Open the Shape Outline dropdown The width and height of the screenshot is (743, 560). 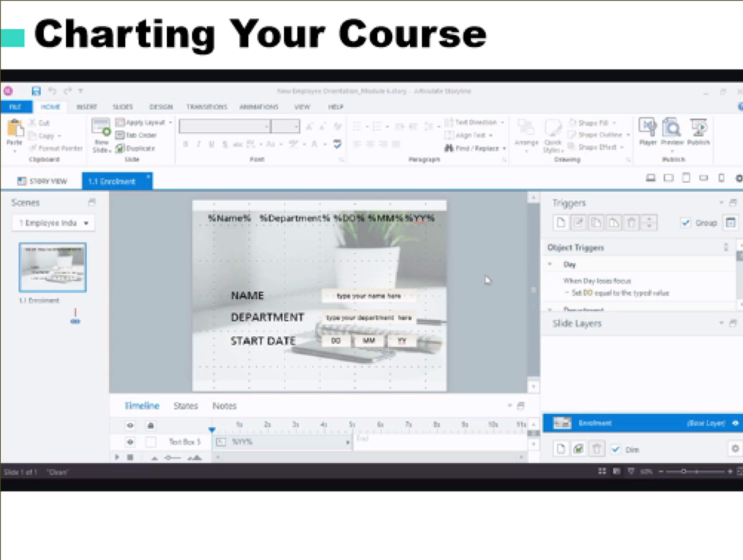coord(599,135)
